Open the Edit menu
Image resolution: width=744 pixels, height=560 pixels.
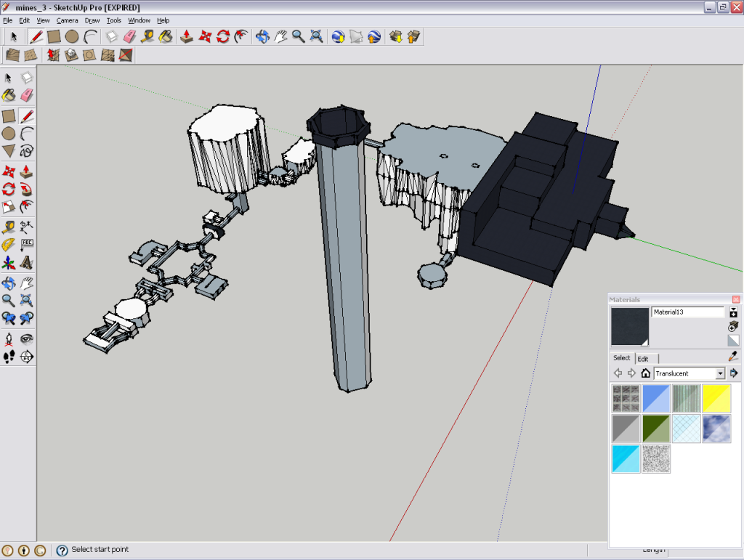point(24,20)
